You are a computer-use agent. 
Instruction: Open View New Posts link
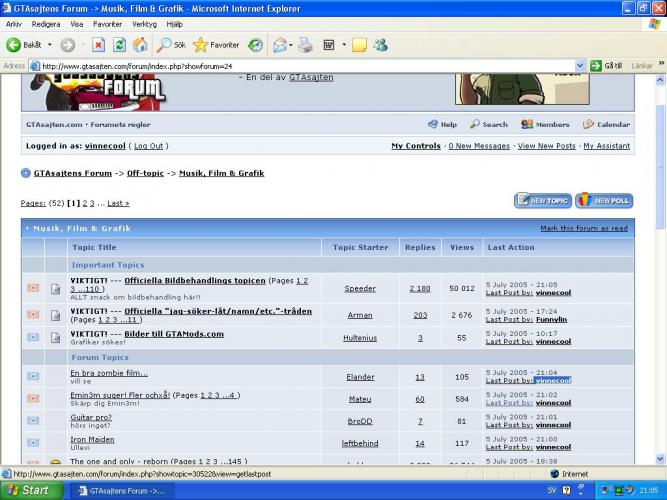(x=547, y=146)
